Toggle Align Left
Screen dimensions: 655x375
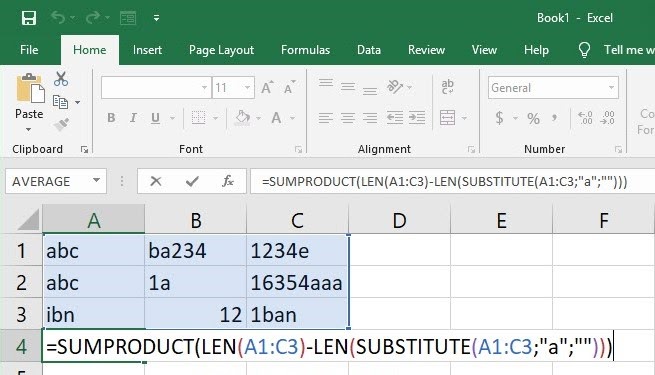[x=326, y=118]
